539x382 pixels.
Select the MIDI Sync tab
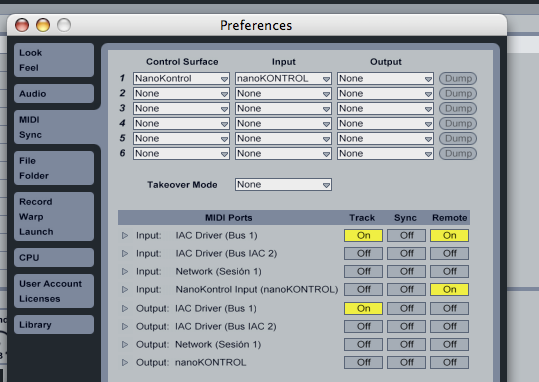54,127
